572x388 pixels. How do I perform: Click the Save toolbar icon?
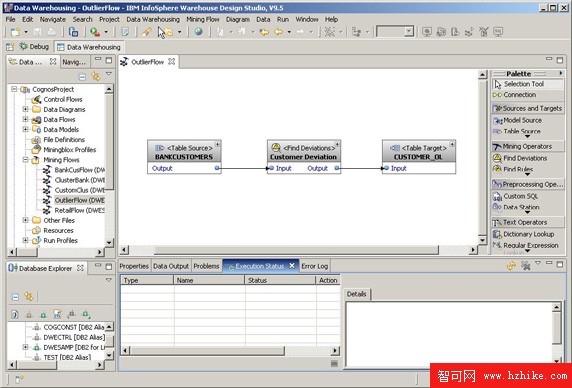click(x=37, y=32)
